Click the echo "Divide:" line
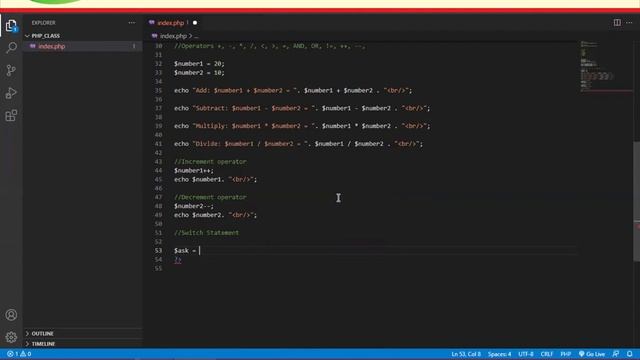 (298, 144)
